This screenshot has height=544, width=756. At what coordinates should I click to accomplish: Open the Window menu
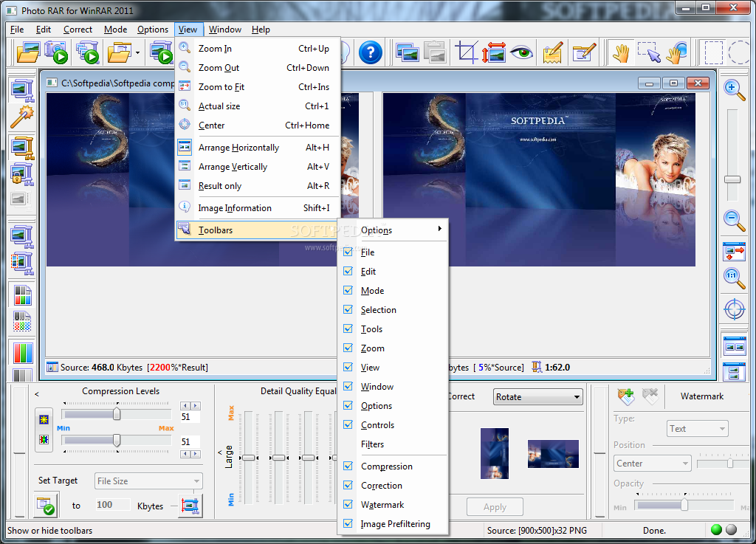(x=224, y=30)
